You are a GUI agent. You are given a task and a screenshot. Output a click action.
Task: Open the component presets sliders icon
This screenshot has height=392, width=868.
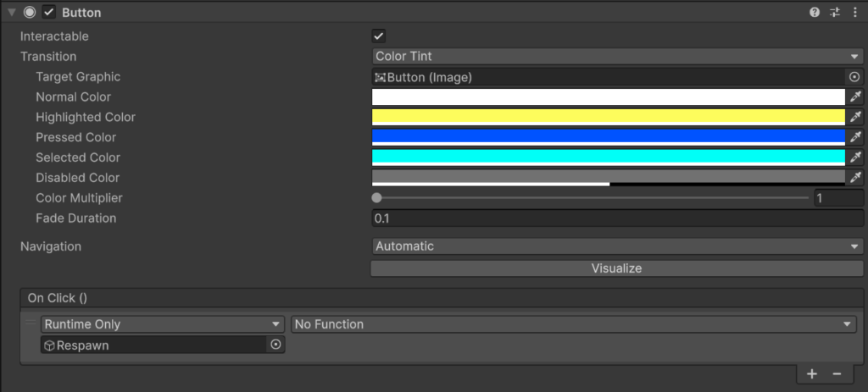click(835, 12)
